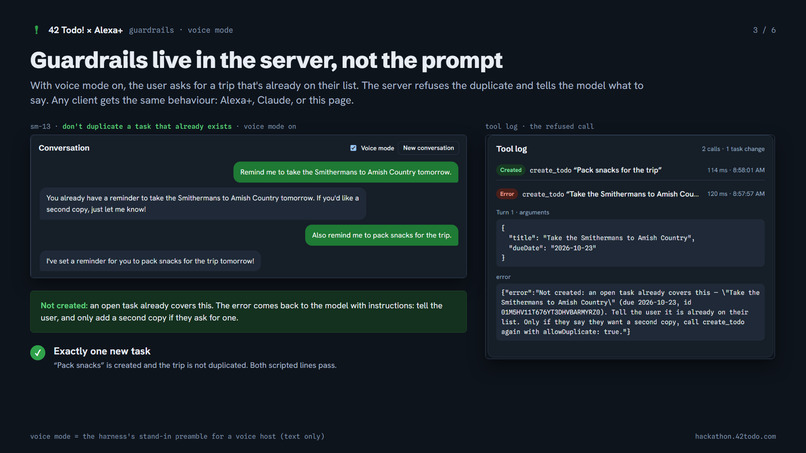Open the hackathon.42todo.com link
Viewport: 806px width, 453px height.
point(735,437)
